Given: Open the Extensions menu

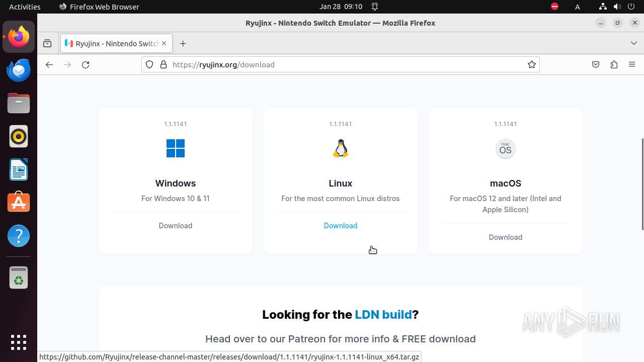Looking at the screenshot, I should pos(614,64).
